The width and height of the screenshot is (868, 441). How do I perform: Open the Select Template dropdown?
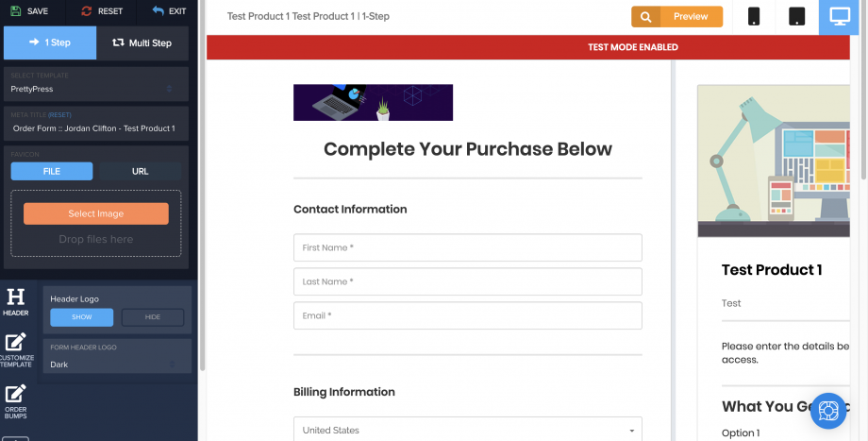(96, 84)
